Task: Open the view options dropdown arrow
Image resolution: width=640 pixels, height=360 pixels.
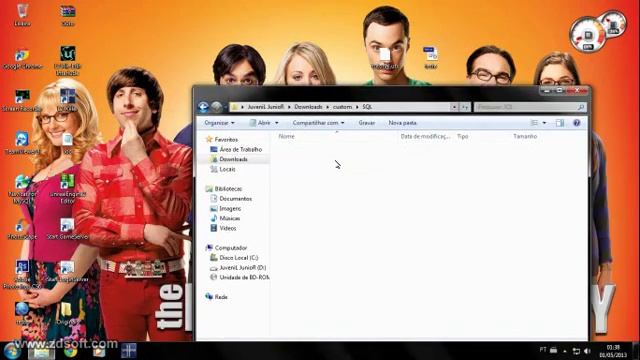Action: tap(544, 123)
